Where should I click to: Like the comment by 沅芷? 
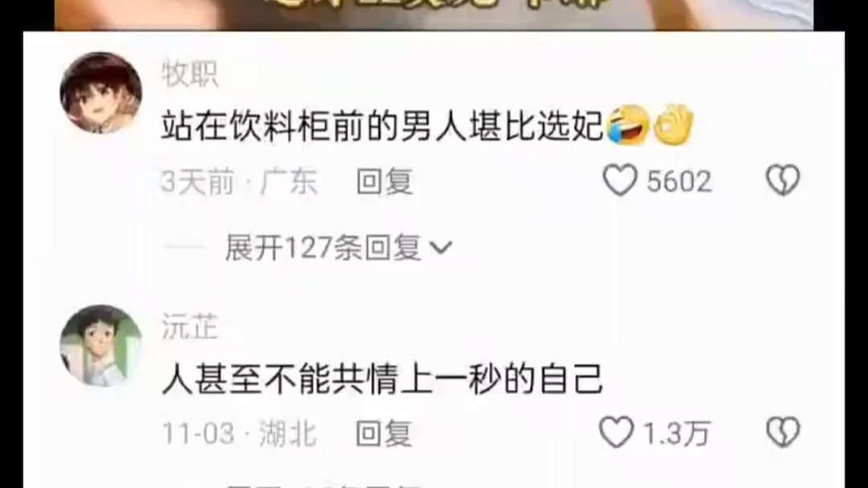click(616, 433)
